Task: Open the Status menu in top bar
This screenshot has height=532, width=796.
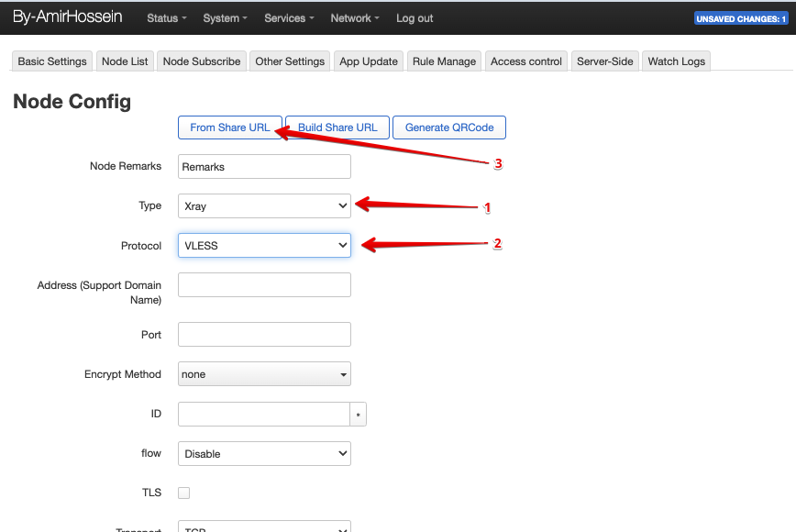Action: 166,18
